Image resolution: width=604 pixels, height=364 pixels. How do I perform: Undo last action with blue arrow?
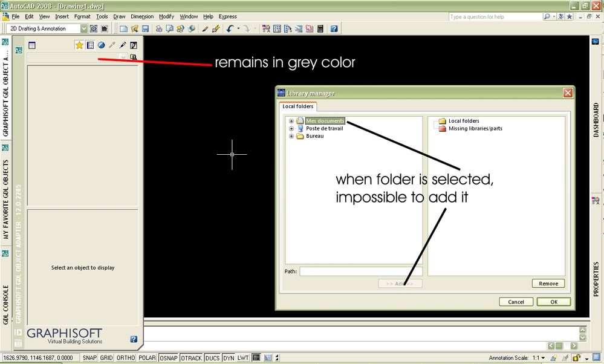230,28
